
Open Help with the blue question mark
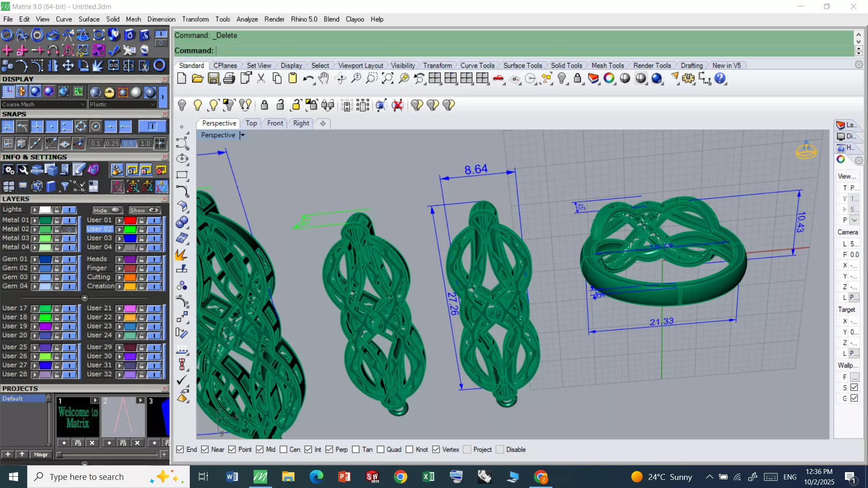click(x=720, y=79)
